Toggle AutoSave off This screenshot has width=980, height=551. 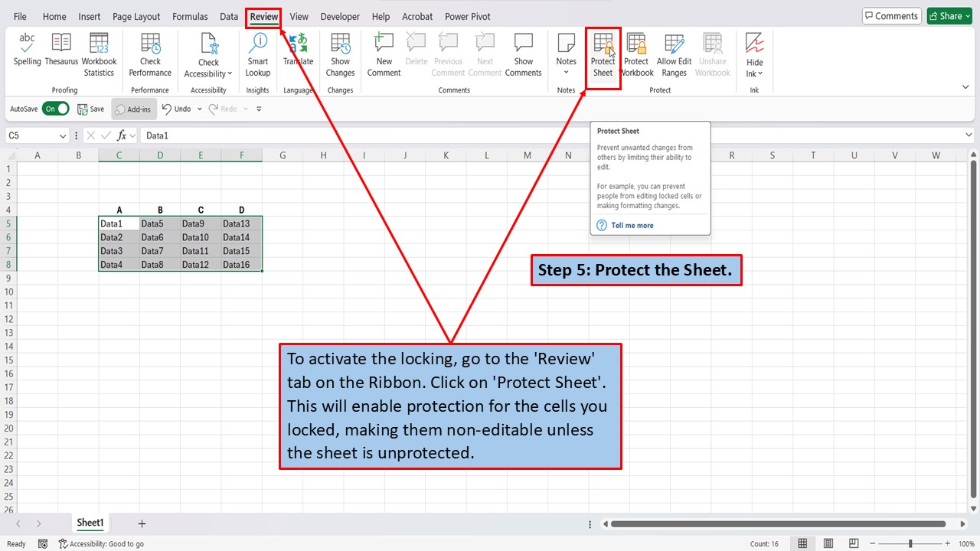(55, 109)
